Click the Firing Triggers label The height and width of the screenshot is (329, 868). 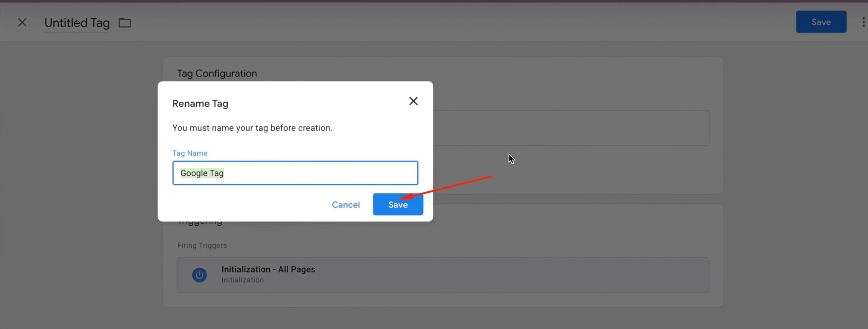point(202,245)
